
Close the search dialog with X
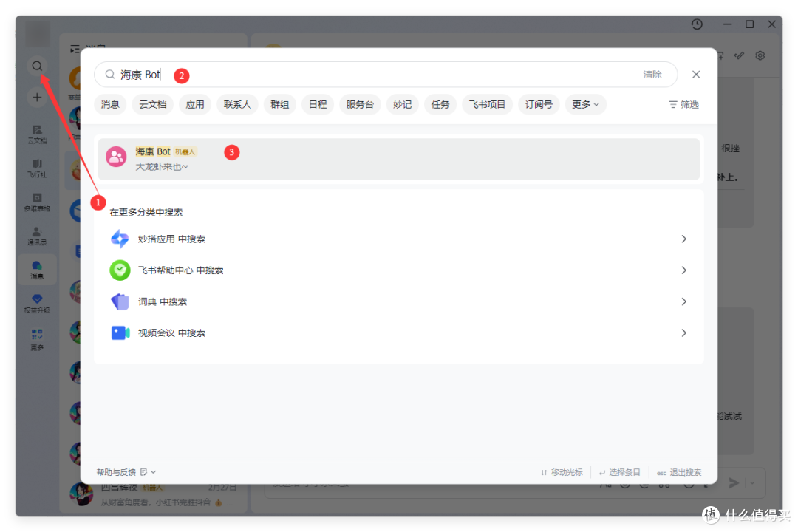(x=696, y=75)
